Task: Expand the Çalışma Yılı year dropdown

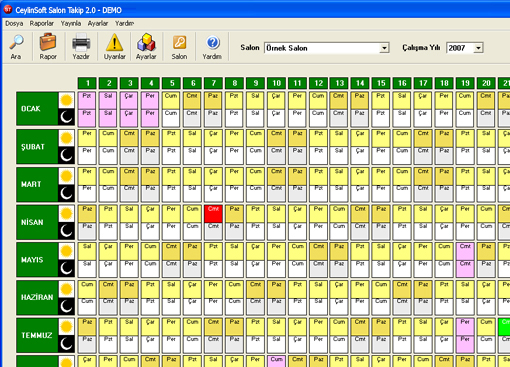Action: [x=478, y=48]
